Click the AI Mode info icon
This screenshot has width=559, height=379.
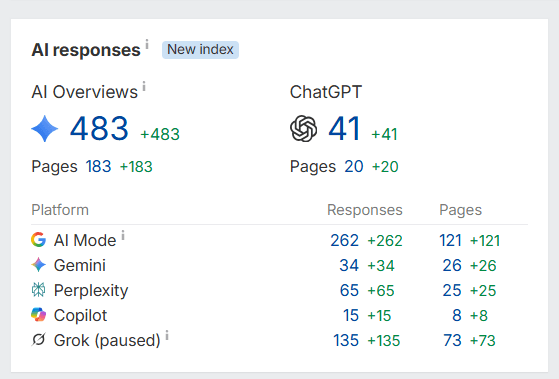pyautogui.click(x=123, y=235)
